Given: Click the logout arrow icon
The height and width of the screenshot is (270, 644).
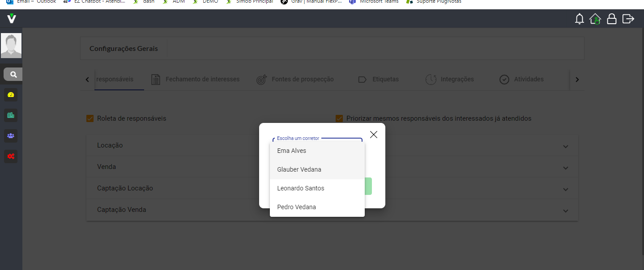Looking at the screenshot, I should pos(628,19).
